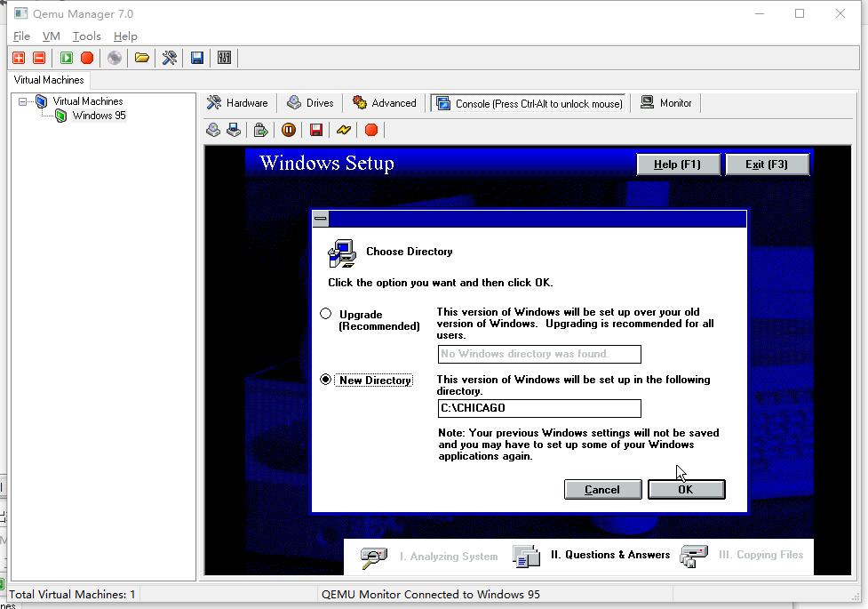
Task: Confirm the directory choice with OK
Action: click(x=686, y=489)
